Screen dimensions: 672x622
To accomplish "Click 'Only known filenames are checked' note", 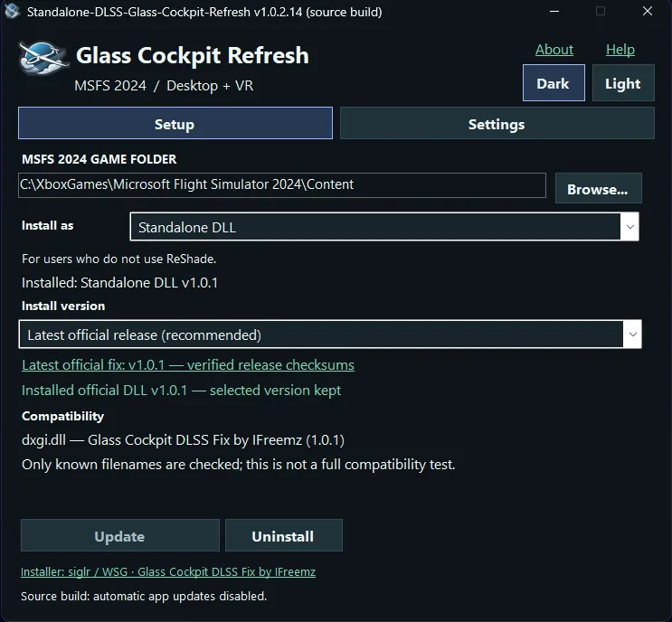I will click(x=238, y=465).
